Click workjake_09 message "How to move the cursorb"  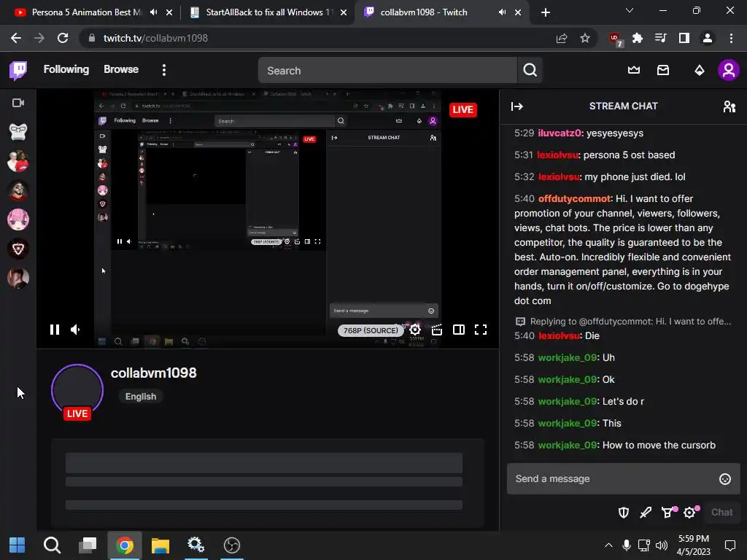pyautogui.click(x=659, y=445)
